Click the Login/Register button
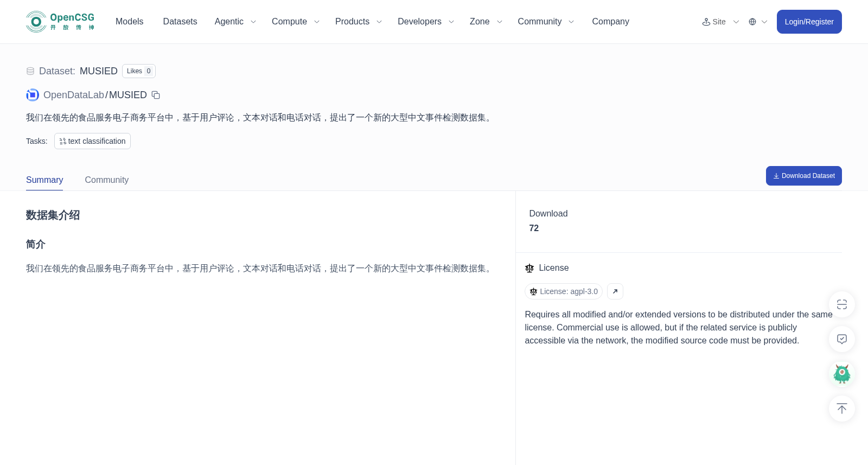The height and width of the screenshot is (465, 868). coord(809,22)
